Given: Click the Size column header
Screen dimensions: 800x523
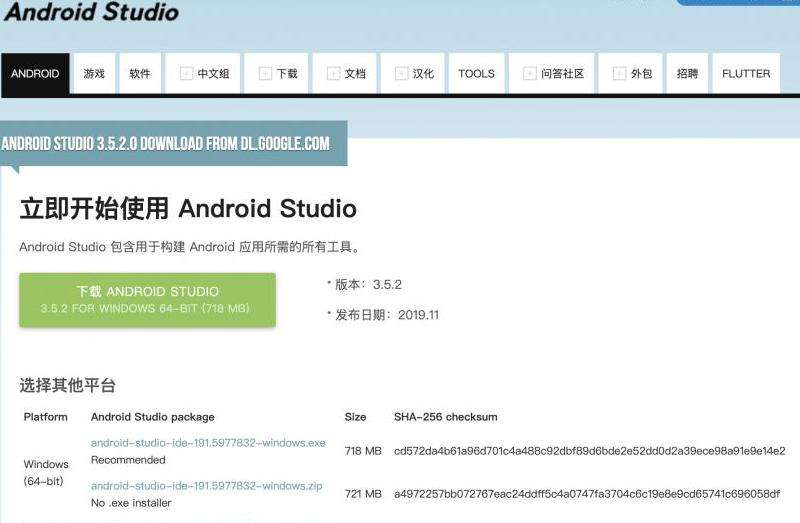Looking at the screenshot, I should [355, 417].
